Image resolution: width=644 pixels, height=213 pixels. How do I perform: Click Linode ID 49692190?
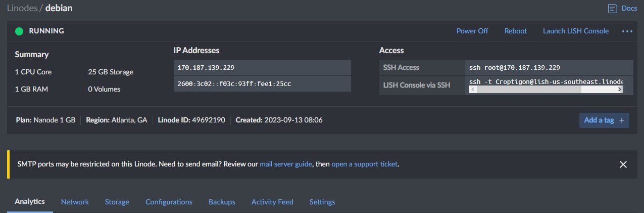point(191,120)
